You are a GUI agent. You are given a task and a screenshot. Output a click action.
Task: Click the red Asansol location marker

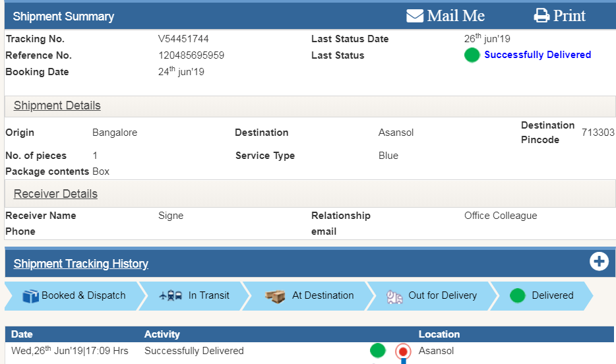click(x=403, y=351)
